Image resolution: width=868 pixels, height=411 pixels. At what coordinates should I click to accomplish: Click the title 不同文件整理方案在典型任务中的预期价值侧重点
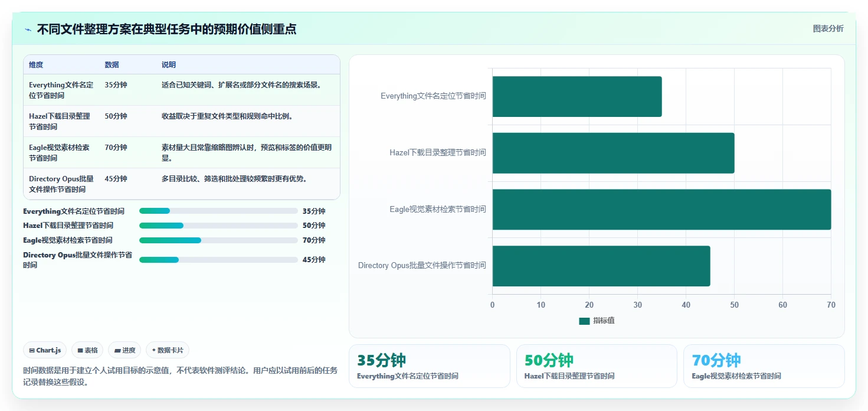(x=166, y=29)
